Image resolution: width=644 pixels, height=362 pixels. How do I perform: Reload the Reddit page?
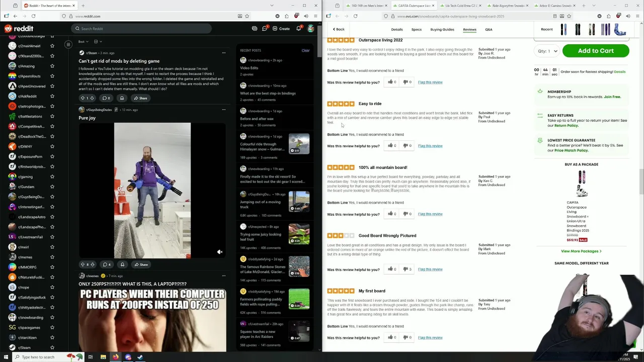click(x=33, y=16)
